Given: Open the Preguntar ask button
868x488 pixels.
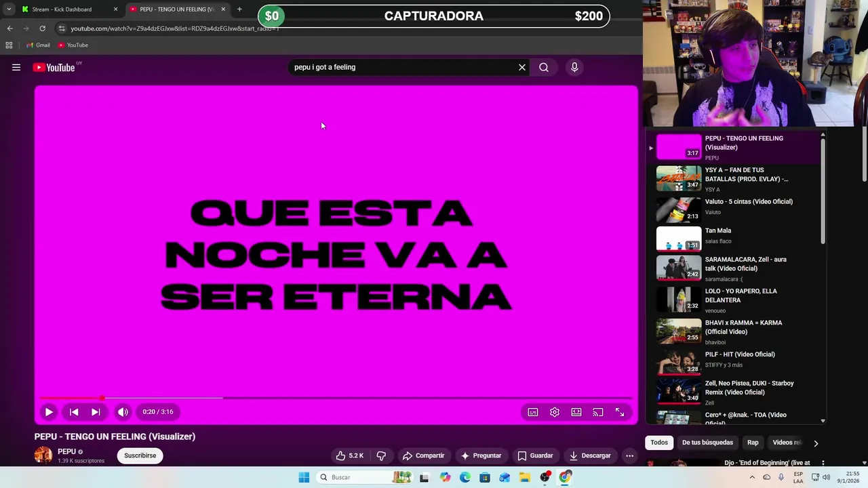Looking at the screenshot, I should pyautogui.click(x=481, y=455).
